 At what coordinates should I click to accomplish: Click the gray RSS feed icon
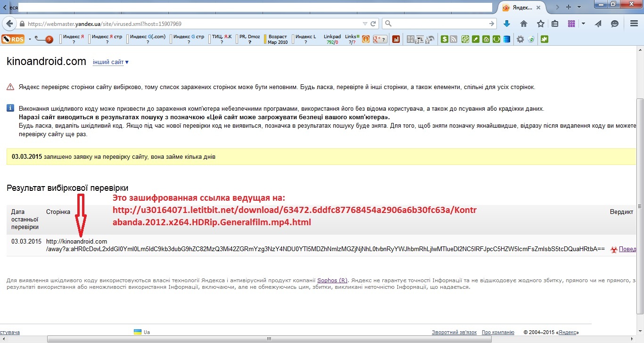(454, 40)
